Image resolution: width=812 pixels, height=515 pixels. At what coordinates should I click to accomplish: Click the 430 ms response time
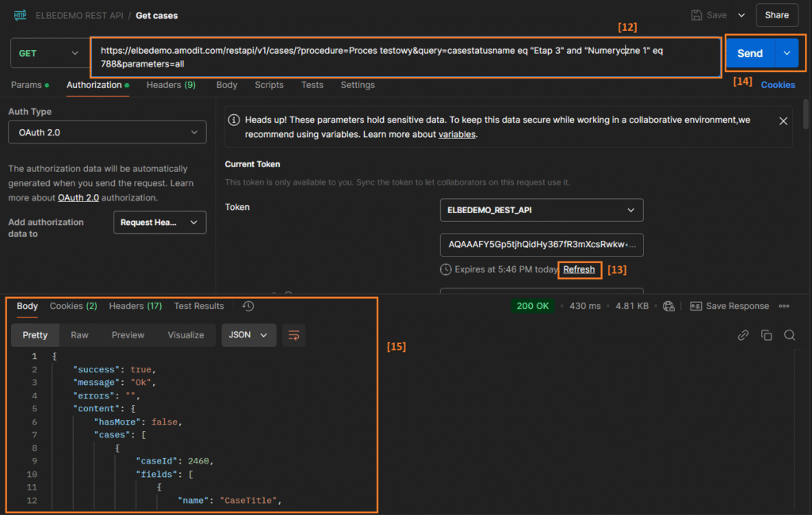pos(585,307)
